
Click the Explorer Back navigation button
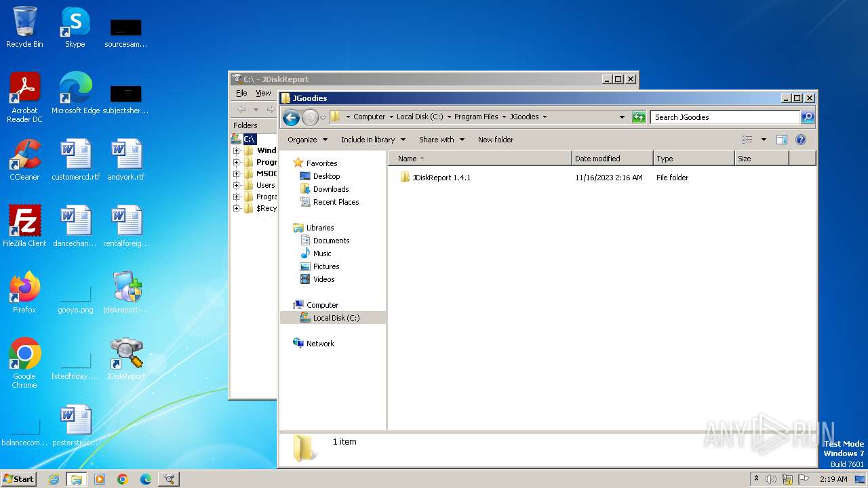pos(291,117)
